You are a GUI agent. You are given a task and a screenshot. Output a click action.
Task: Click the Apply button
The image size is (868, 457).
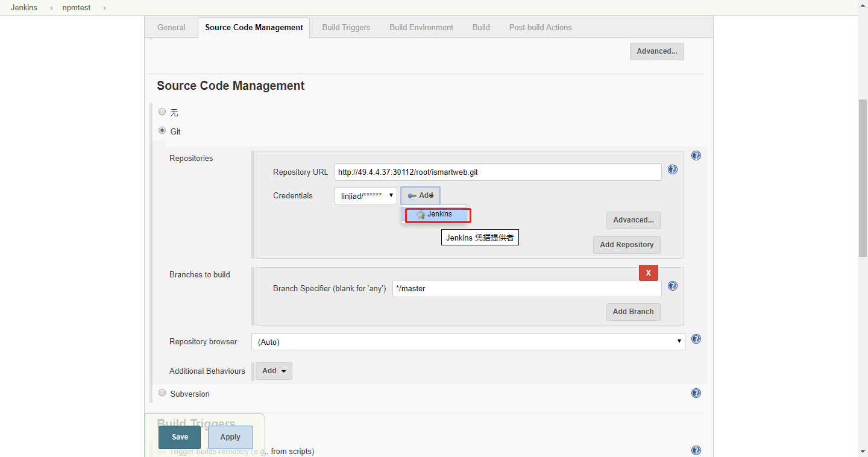(x=230, y=437)
